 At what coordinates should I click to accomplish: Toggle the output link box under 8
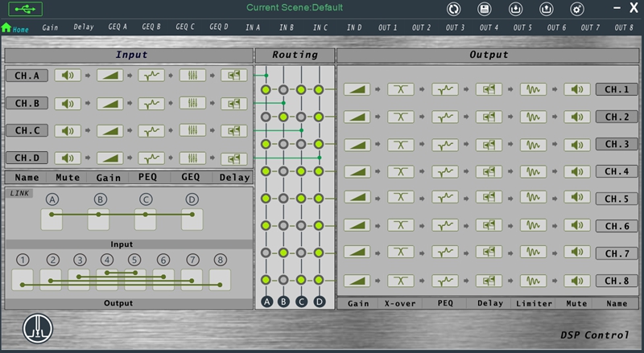pos(220,279)
